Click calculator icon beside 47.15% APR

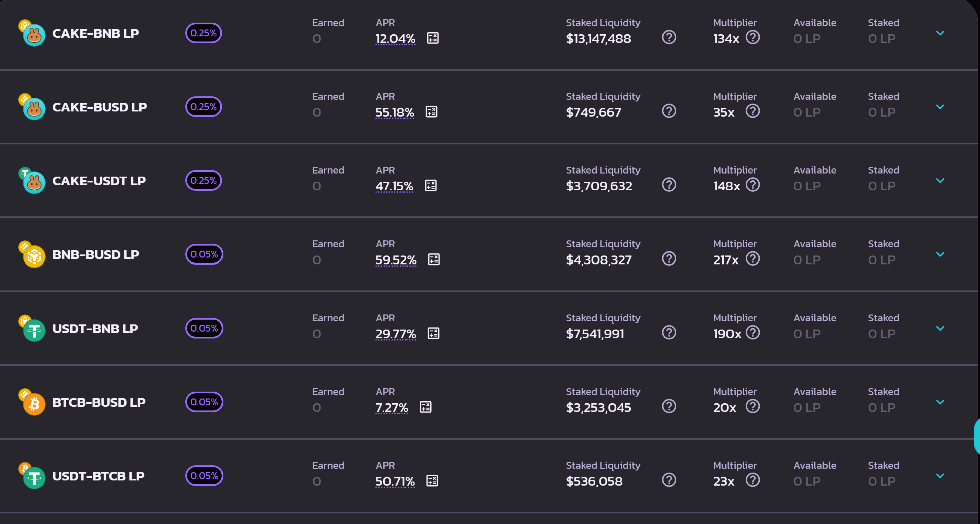pos(431,186)
